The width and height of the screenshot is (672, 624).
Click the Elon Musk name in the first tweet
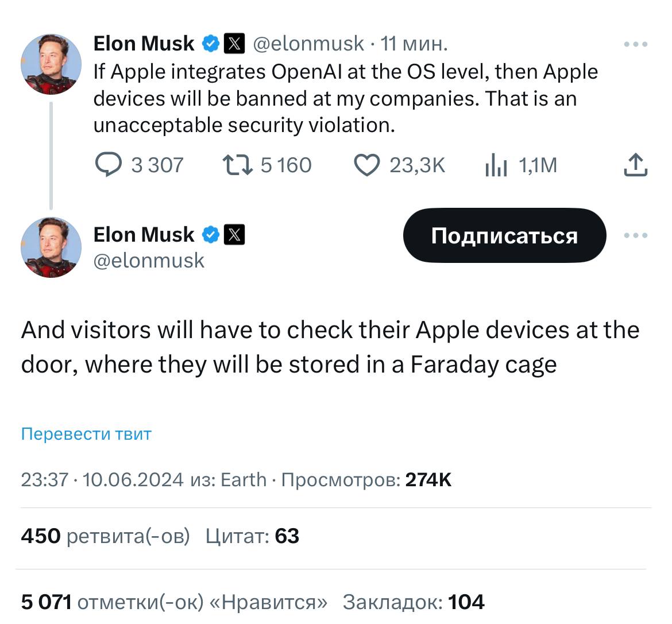[x=144, y=44]
